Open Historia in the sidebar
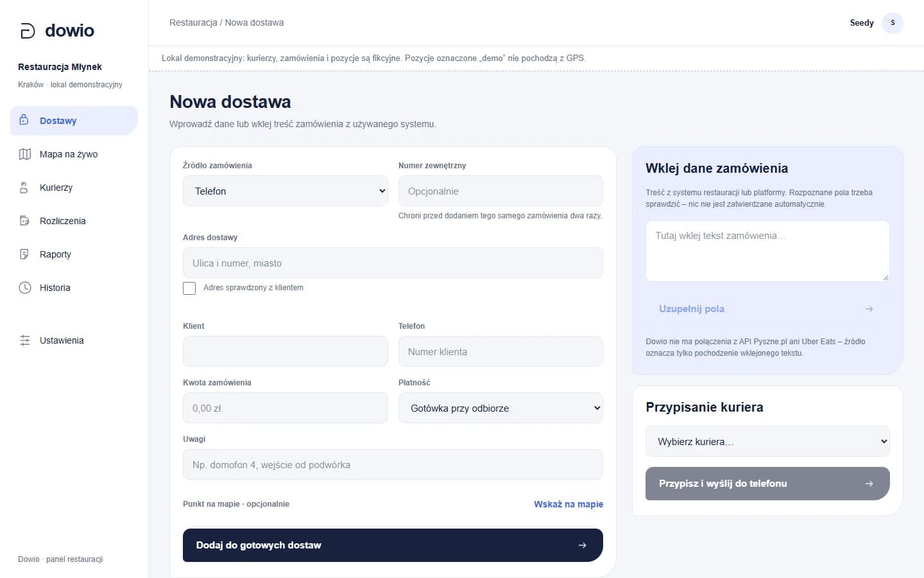This screenshot has width=924, height=578. (x=74, y=288)
